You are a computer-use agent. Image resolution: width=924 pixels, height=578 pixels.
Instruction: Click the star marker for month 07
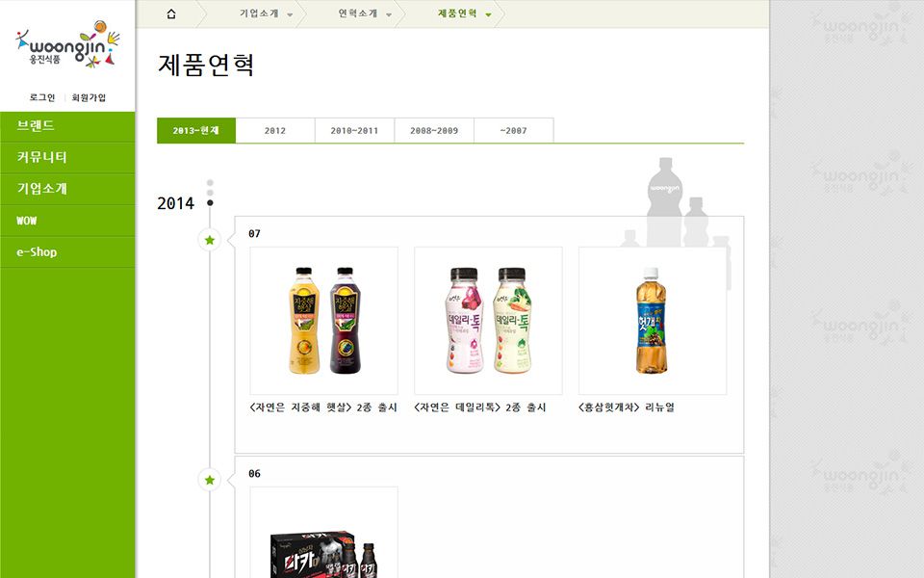click(210, 240)
